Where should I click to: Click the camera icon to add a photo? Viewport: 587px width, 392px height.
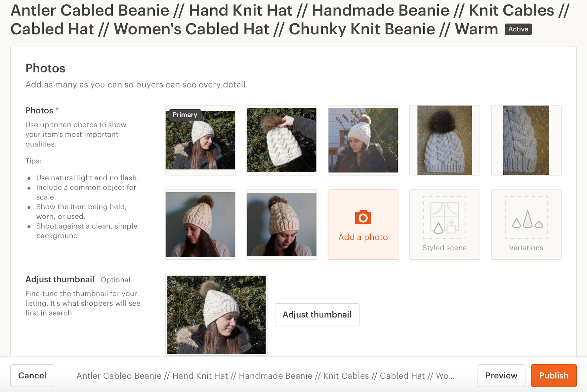tap(363, 217)
